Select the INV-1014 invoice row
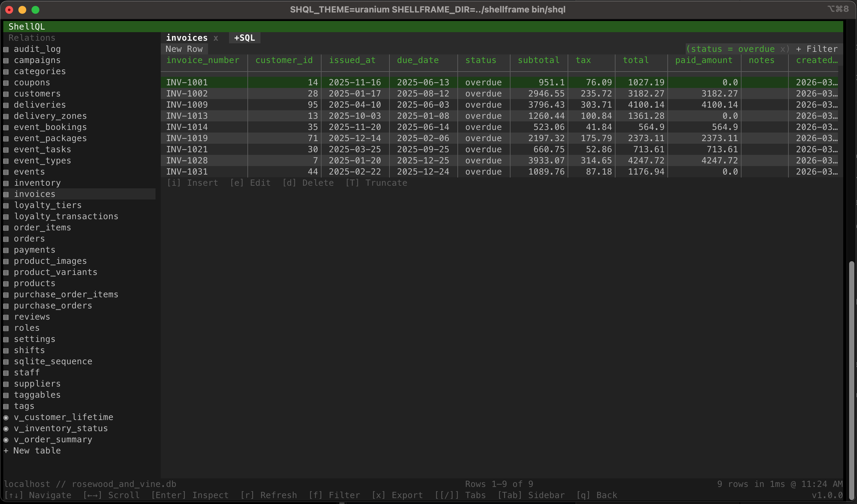This screenshot has height=504, width=857. (x=187, y=127)
